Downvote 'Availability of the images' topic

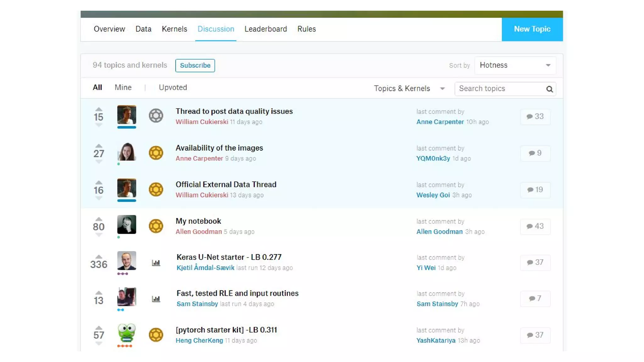pos(99,162)
